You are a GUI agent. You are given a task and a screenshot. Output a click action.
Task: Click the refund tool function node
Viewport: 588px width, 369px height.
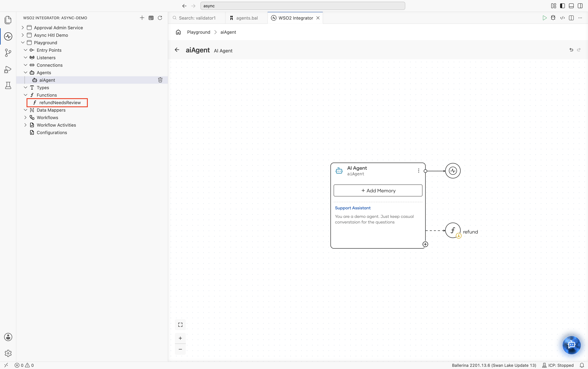(x=453, y=230)
